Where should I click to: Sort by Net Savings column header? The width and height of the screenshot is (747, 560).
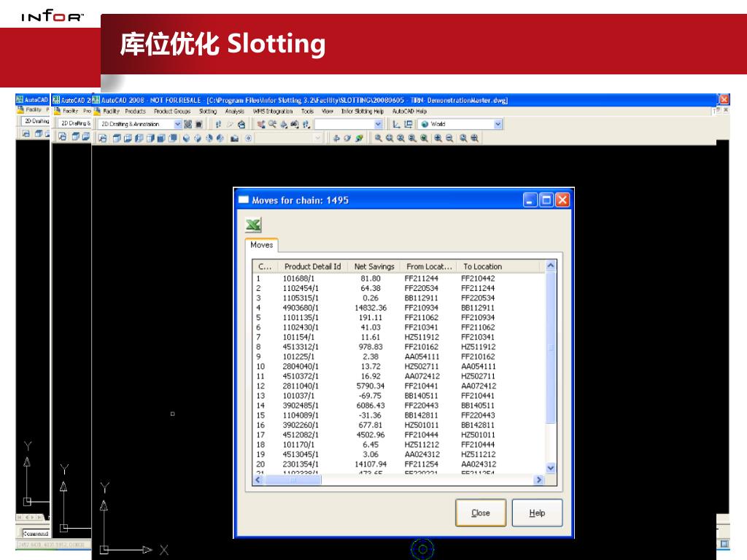pos(374,267)
